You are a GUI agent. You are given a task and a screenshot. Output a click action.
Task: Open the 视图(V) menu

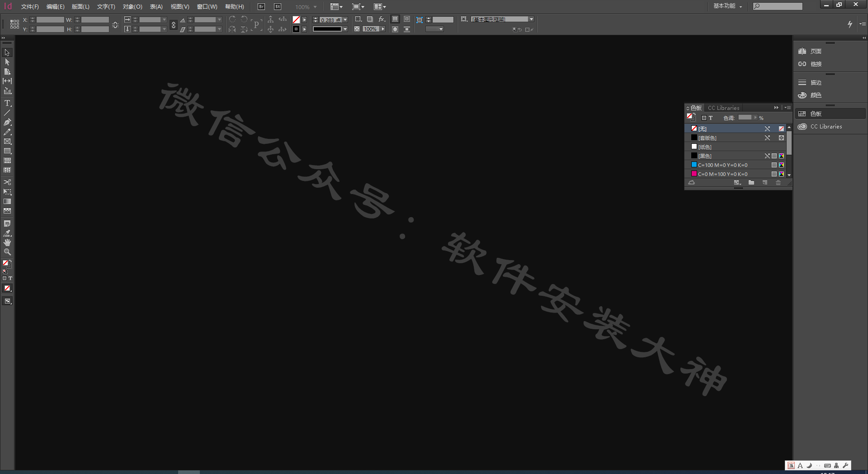pyautogui.click(x=180, y=7)
